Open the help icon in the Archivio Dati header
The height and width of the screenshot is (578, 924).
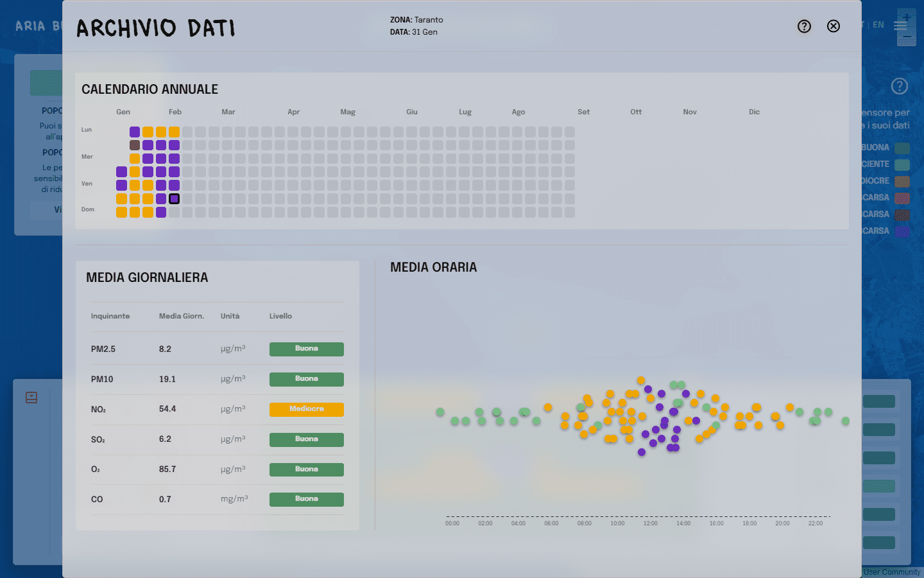[804, 26]
